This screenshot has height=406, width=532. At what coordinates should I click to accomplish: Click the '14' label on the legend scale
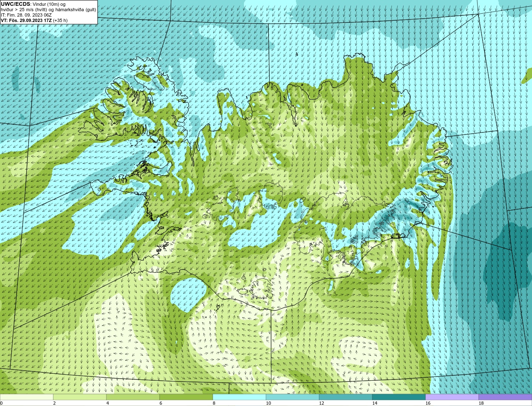[375, 403]
